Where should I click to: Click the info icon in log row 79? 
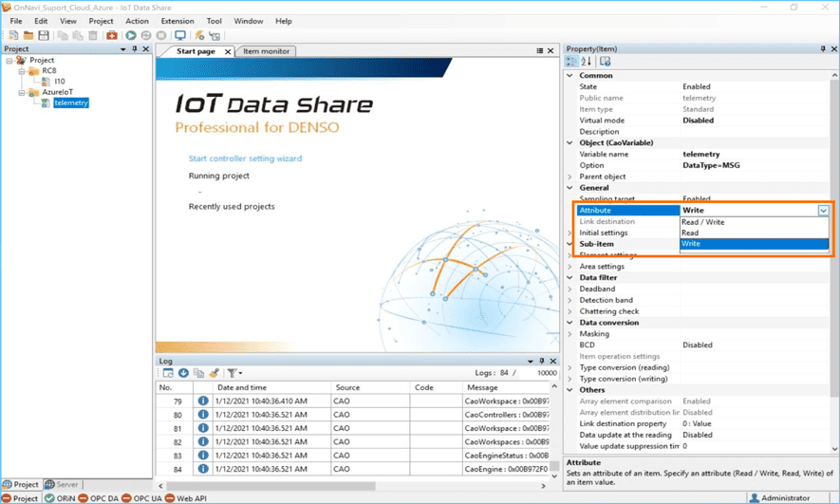[x=202, y=401]
